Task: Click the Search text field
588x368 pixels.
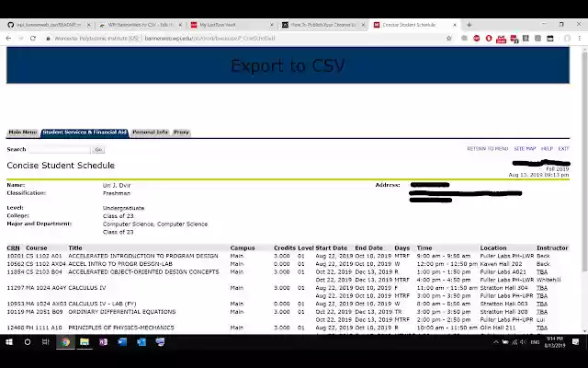Action: pos(60,149)
